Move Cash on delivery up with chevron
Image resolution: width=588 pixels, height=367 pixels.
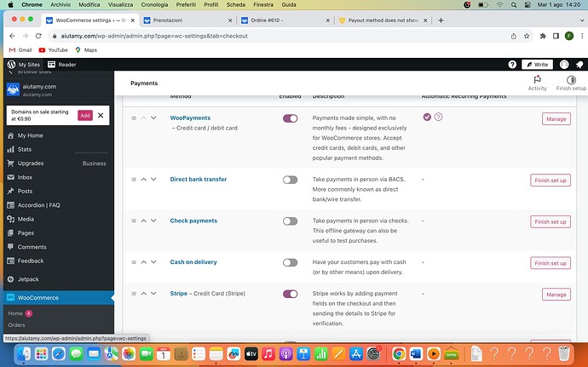(x=144, y=261)
